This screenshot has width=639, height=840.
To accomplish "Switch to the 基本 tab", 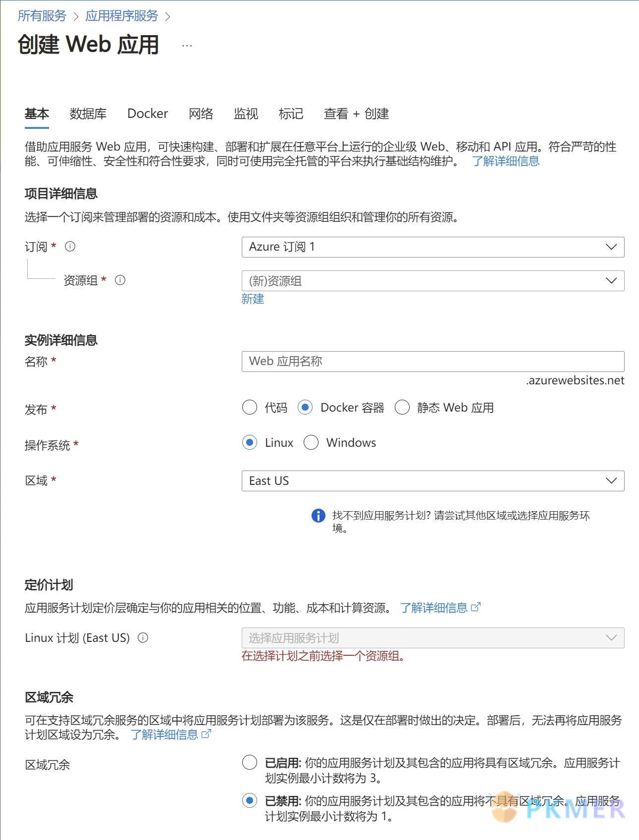I will pyautogui.click(x=37, y=114).
